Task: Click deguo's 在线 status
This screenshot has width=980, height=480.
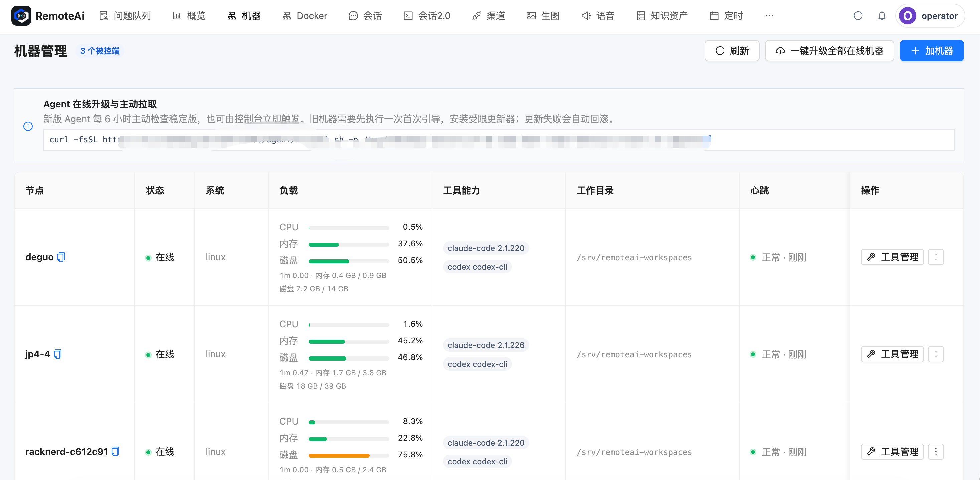Action: [160, 257]
